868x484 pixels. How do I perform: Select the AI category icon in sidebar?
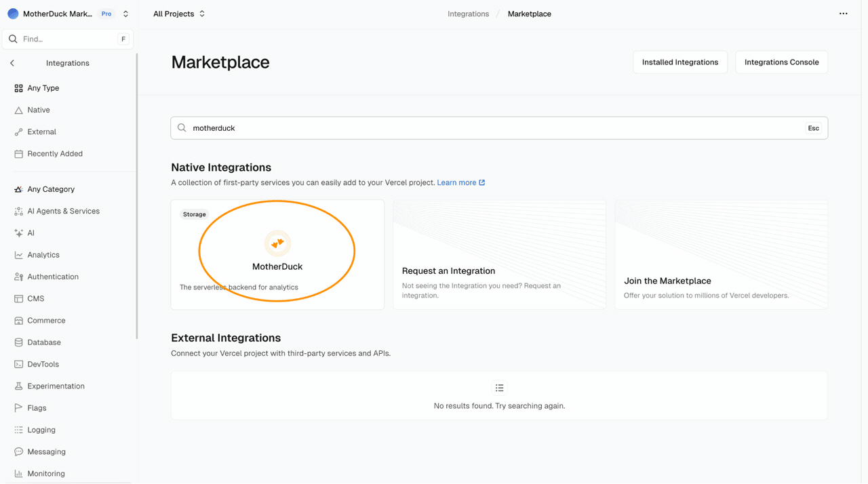point(18,233)
